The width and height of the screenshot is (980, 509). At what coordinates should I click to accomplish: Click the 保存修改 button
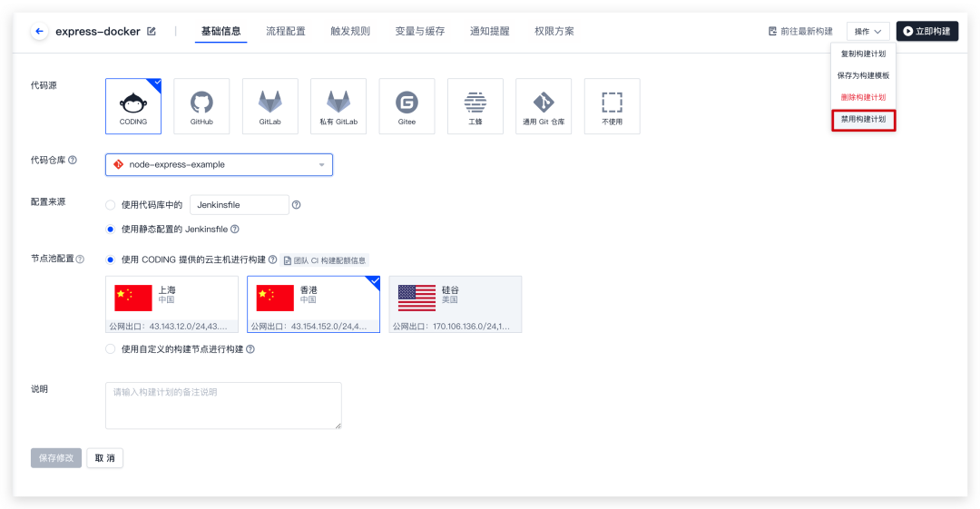56,458
